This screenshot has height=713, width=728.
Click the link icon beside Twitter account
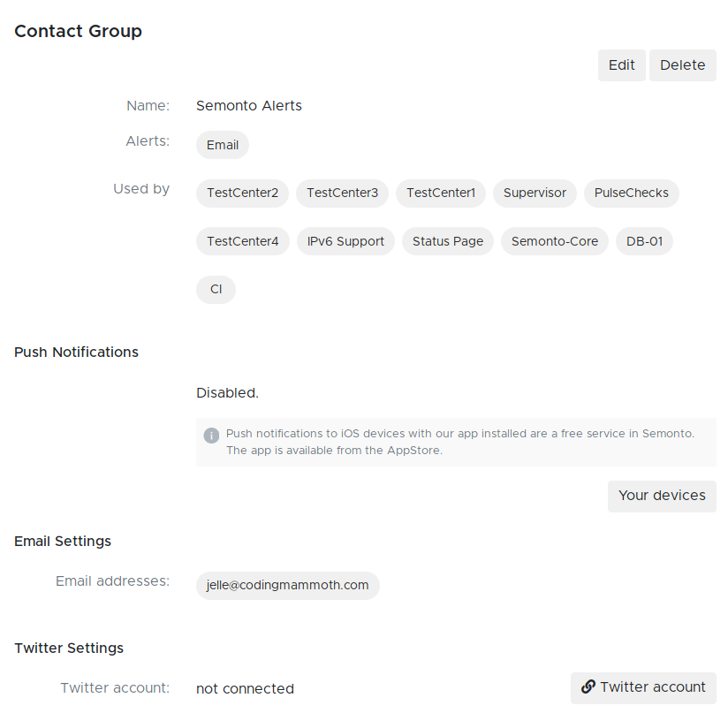pyautogui.click(x=588, y=687)
